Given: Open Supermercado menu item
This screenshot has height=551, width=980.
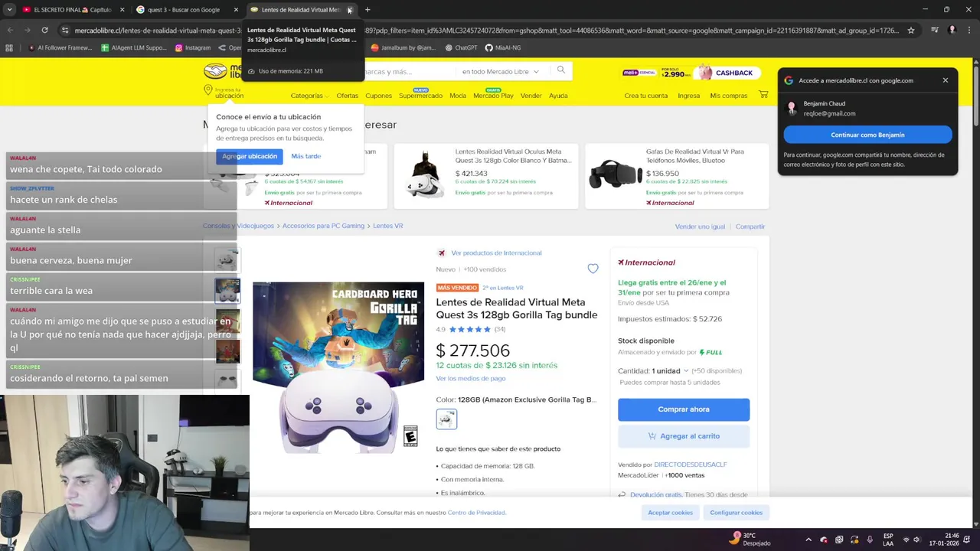Looking at the screenshot, I should pyautogui.click(x=420, y=96).
